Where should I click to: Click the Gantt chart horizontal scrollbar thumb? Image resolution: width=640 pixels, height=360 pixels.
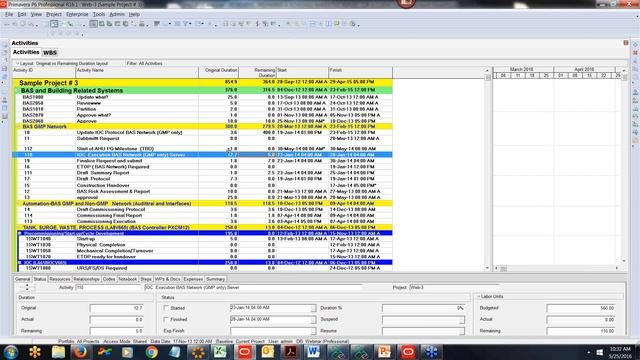[503, 269]
